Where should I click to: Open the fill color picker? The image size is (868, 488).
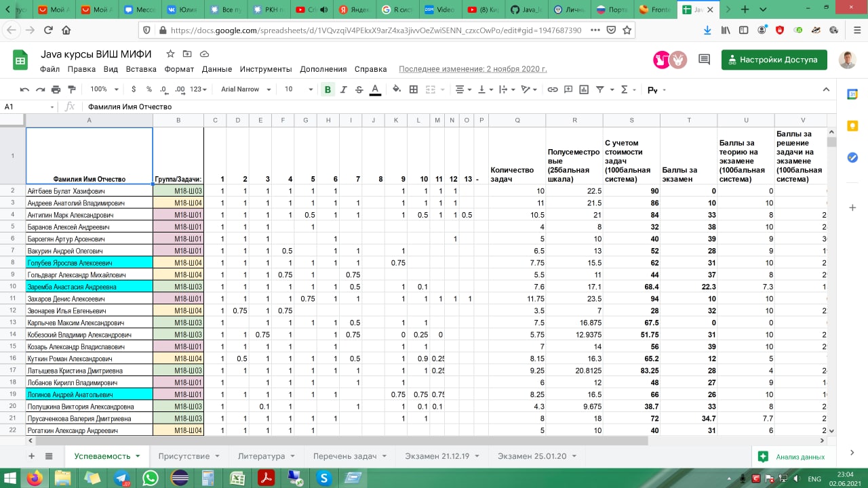(397, 89)
